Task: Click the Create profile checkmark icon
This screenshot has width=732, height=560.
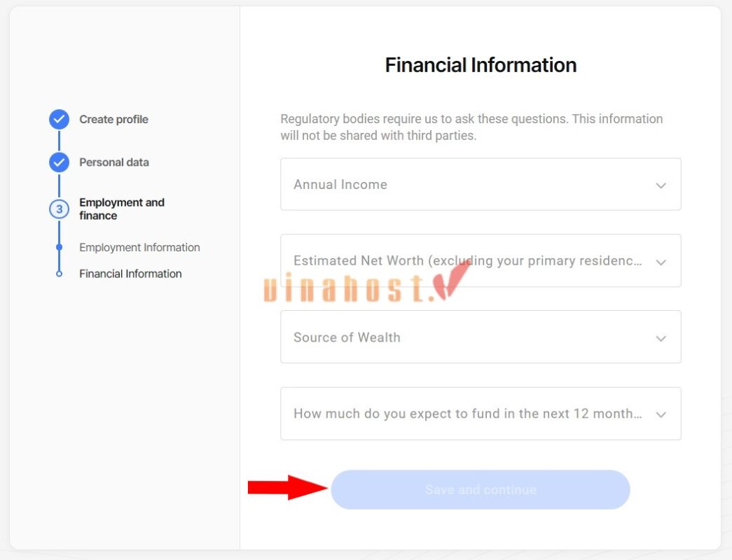Action: [59, 120]
